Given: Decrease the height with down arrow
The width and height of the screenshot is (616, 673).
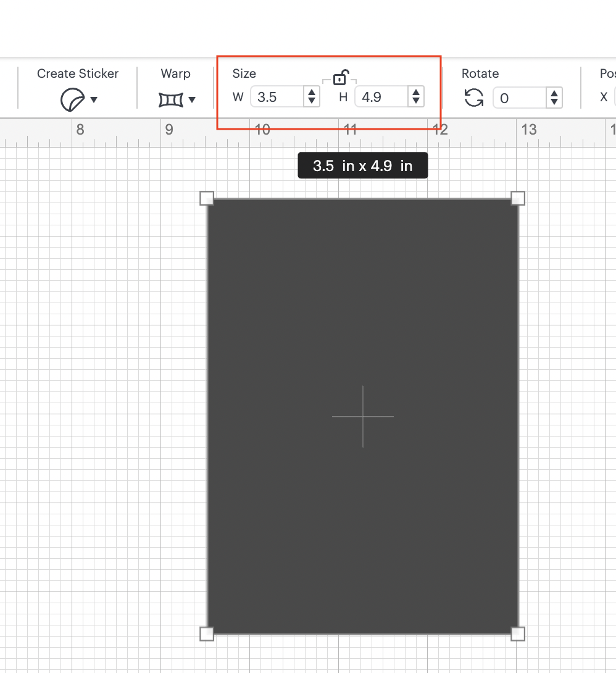Looking at the screenshot, I should (x=415, y=101).
